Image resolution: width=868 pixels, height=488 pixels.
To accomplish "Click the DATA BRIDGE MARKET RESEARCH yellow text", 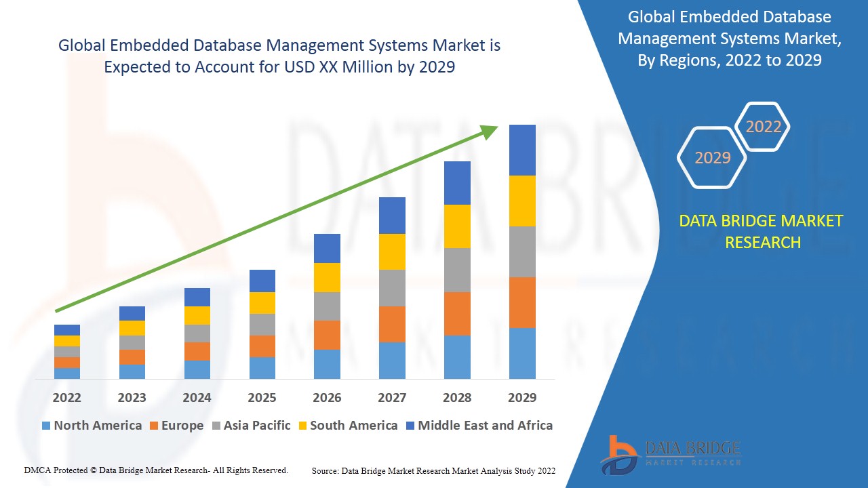I will 763,231.
